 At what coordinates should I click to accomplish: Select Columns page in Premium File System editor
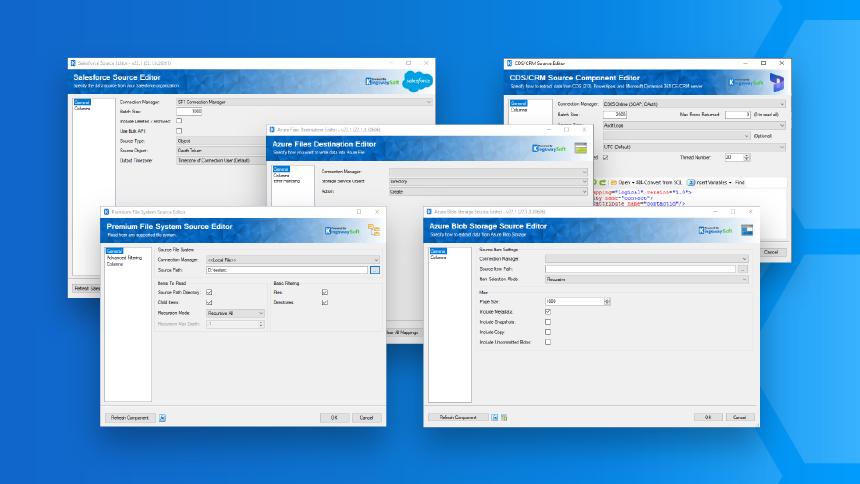[x=115, y=264]
